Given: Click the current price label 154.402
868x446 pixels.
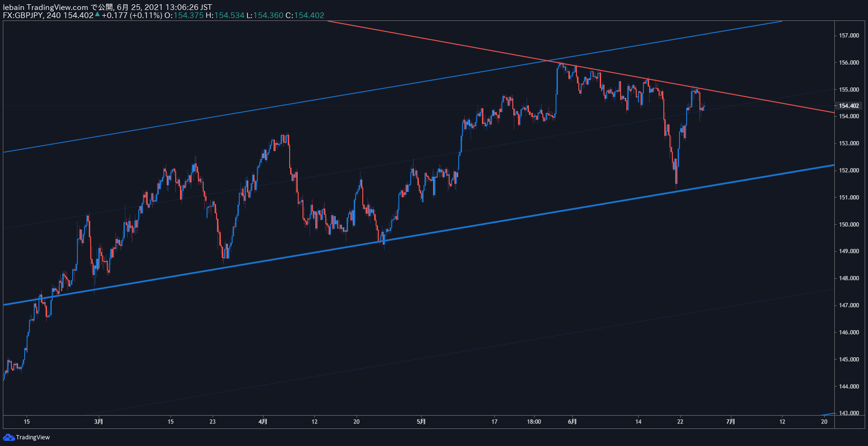Looking at the screenshot, I should (x=849, y=106).
